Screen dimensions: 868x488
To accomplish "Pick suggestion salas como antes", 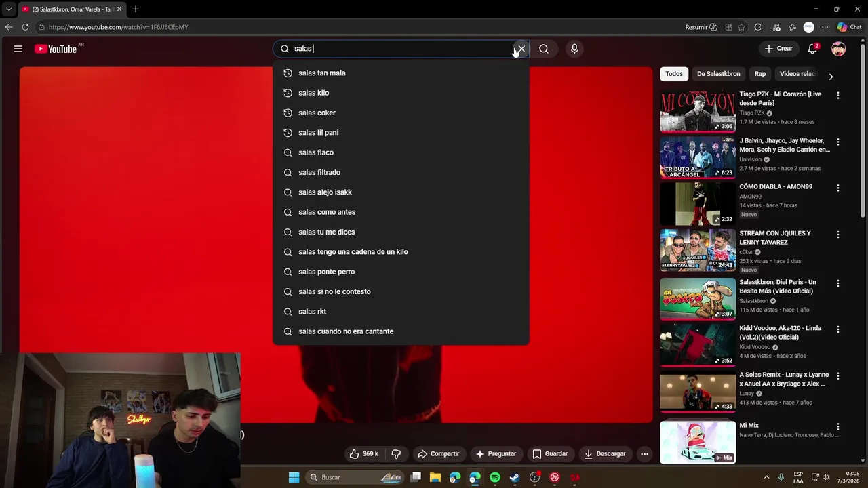I will click(x=401, y=212).
